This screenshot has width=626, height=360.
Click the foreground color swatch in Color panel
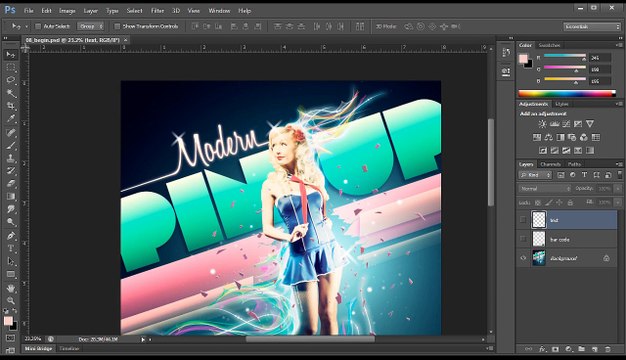pyautogui.click(x=523, y=59)
